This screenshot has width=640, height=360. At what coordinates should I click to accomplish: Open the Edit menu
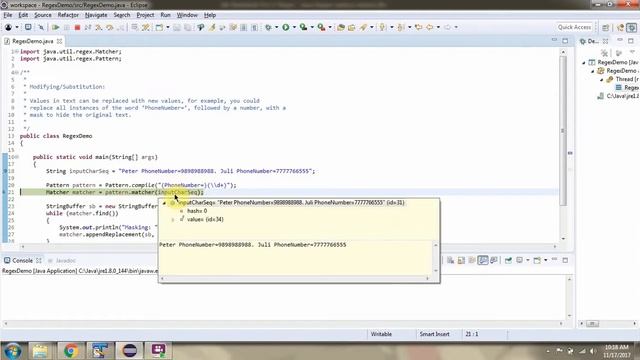[x=23, y=15]
